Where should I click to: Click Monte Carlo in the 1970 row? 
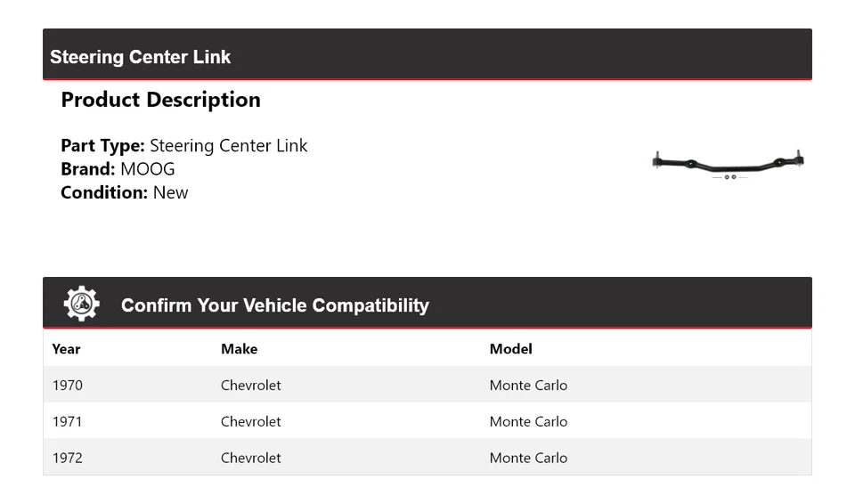[528, 386]
